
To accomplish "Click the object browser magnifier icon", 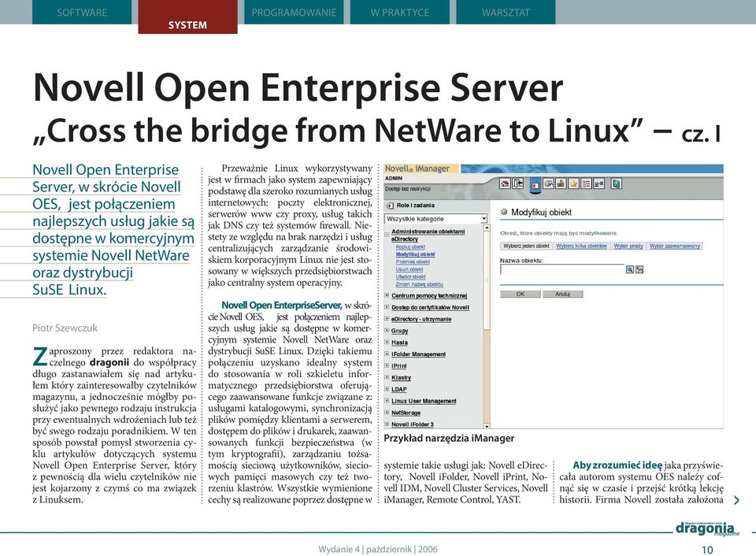I will [x=630, y=269].
